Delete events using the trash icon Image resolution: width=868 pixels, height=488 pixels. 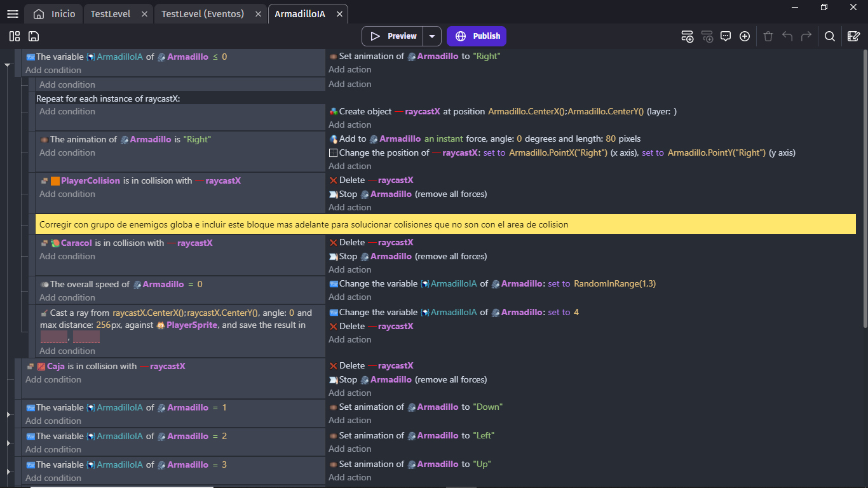click(x=768, y=36)
